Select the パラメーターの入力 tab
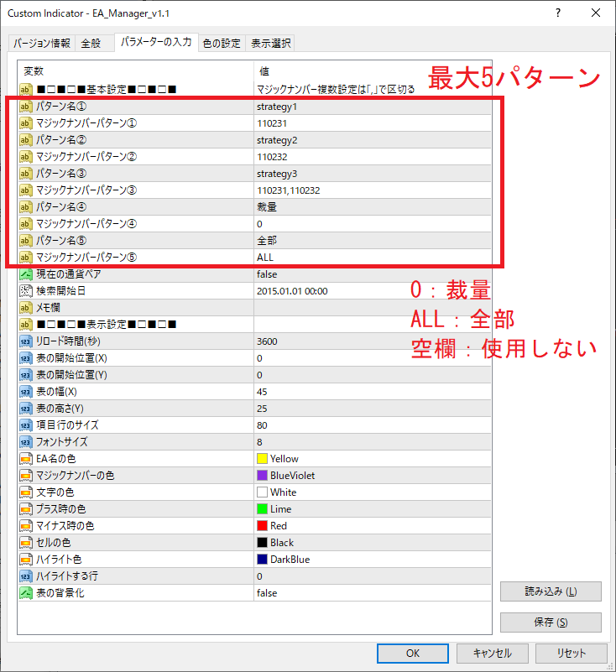This screenshot has width=616, height=672. coord(156,42)
